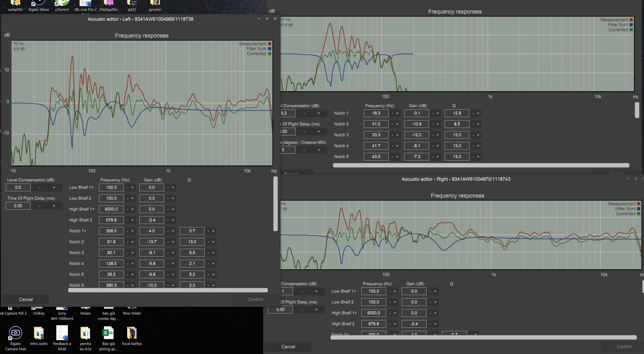644x354 pixels.
Task: Click Confirm in the Right acoustic editor
Action: click(x=624, y=347)
